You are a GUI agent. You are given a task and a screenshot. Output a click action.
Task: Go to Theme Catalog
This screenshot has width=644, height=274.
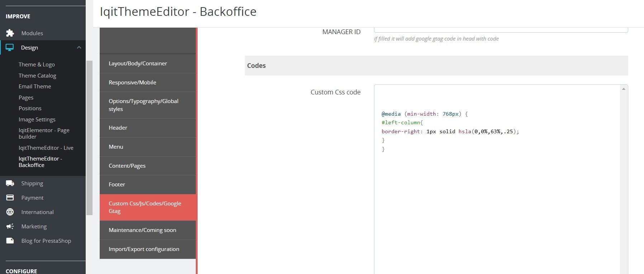pyautogui.click(x=37, y=76)
